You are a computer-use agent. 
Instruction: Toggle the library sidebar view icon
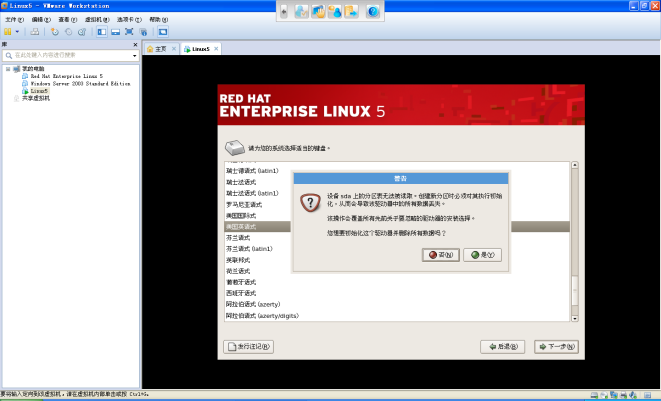pyautogui.click(x=102, y=32)
